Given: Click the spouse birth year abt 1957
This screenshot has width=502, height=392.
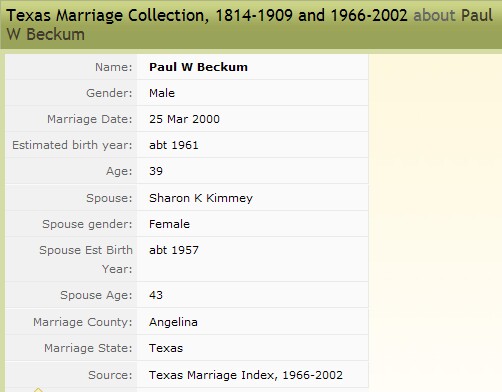Looking at the screenshot, I should 174,250.
